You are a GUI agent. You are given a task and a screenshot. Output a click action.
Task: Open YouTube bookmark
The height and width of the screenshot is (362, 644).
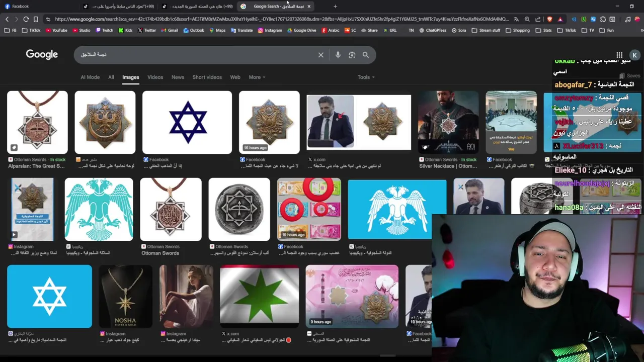point(56,30)
